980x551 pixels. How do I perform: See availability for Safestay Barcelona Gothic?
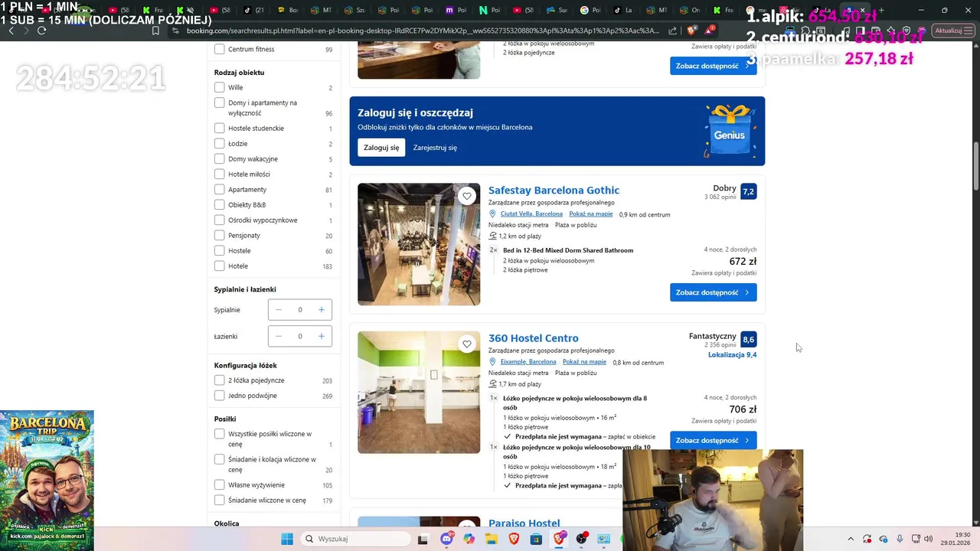(x=713, y=292)
